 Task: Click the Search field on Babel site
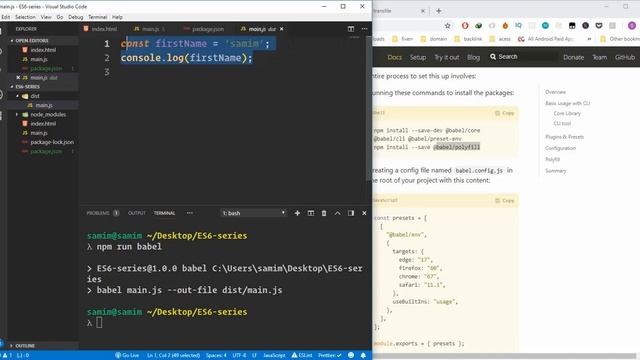click(x=522, y=57)
